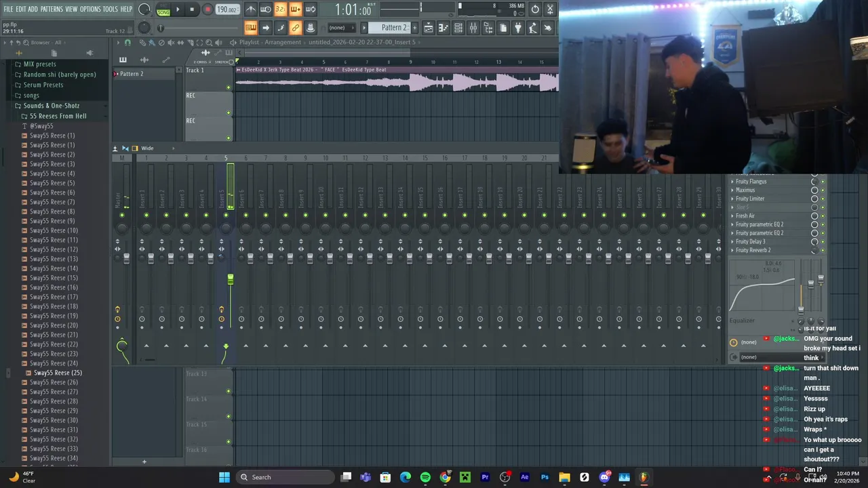Screen dimensions: 868x488
Task: Open the ADD menu
Action: click(33, 9)
